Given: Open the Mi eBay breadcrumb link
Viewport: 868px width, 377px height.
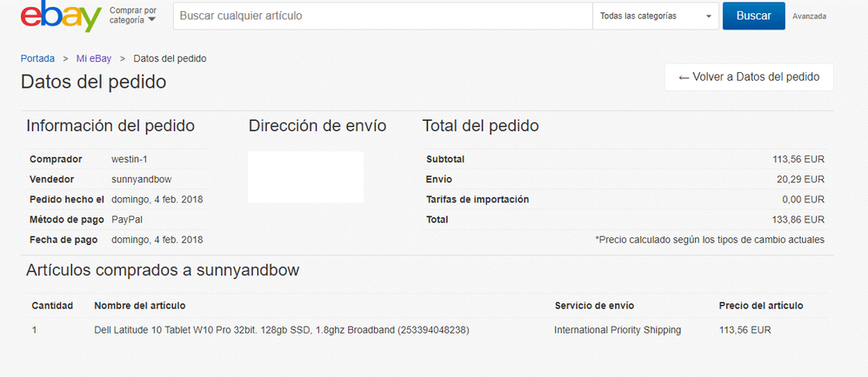Looking at the screenshot, I should tap(94, 58).
